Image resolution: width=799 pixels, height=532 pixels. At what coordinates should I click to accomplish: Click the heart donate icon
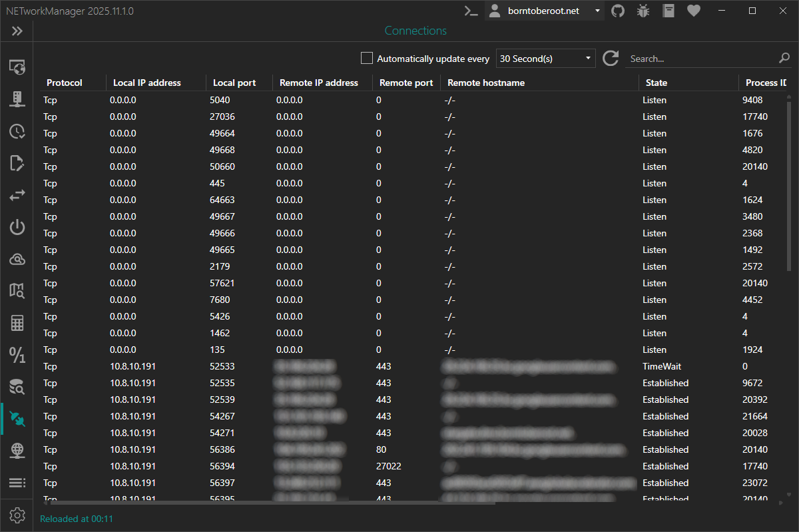pyautogui.click(x=694, y=11)
